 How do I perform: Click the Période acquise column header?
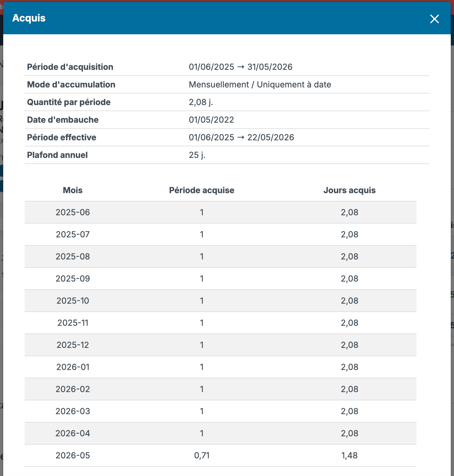[202, 190]
